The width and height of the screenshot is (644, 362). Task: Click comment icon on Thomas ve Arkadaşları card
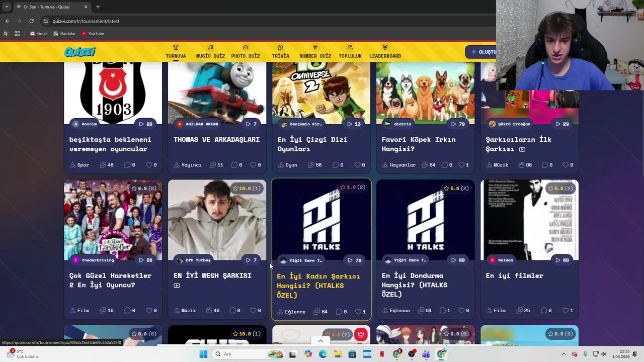point(234,165)
